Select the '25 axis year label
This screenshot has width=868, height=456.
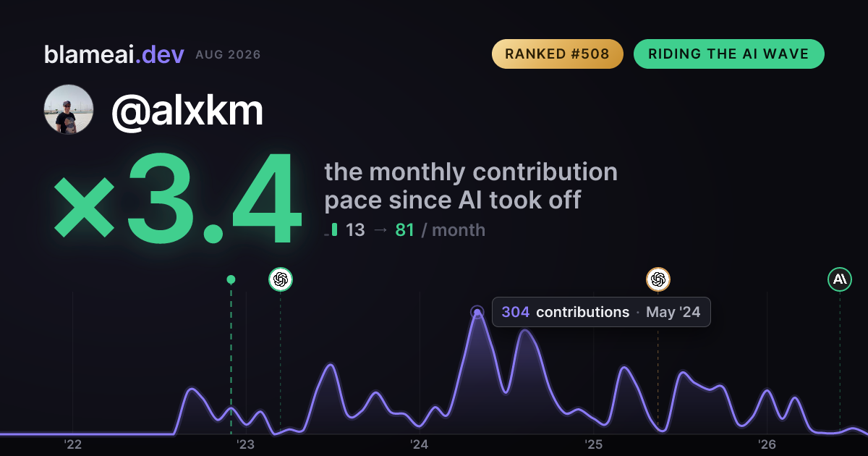pyautogui.click(x=593, y=444)
